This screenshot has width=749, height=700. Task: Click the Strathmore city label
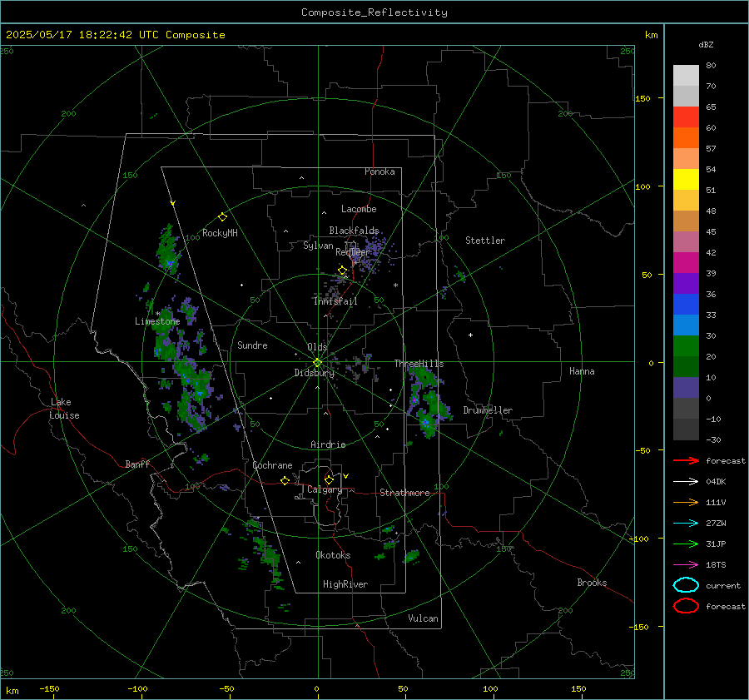pos(404,493)
